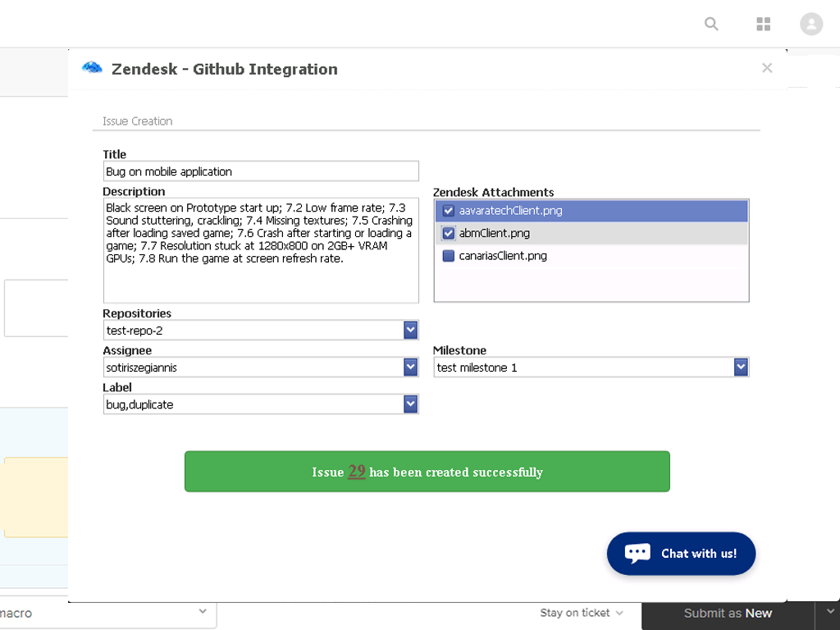Click the Milestone dropdown arrow icon
The image size is (840, 630).
[741, 367]
